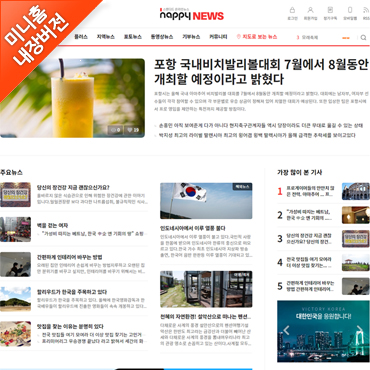The image size is (370, 370).
Task: Click the RSS feed icon
Action: [x=366, y=10]
